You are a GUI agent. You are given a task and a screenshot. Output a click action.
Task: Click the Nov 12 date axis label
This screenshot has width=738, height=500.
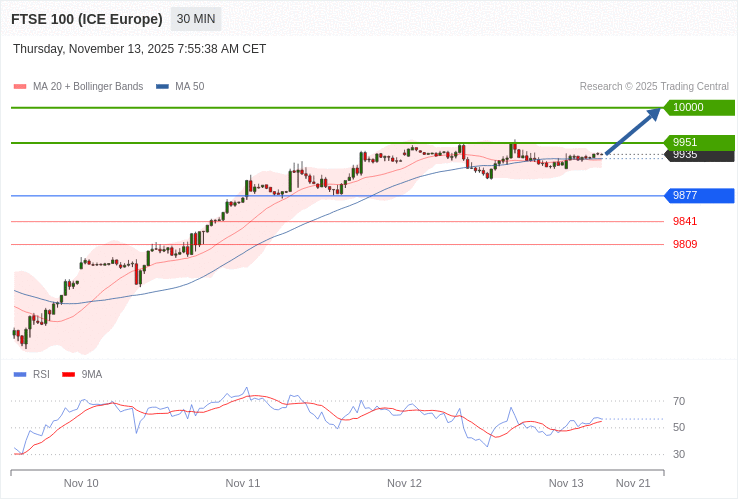pyautogui.click(x=404, y=483)
